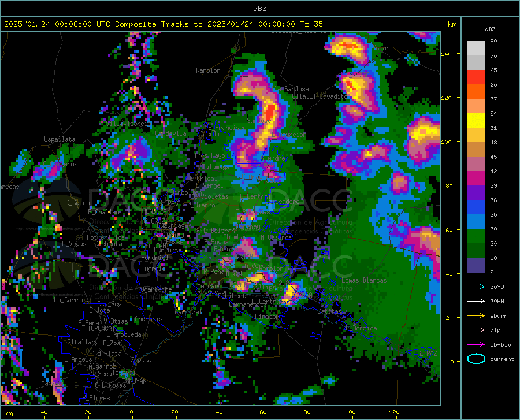Screen dimensions: 520x420
Task: Click the magenta eb+bip arrow symbol
Action: pyautogui.click(x=476, y=345)
